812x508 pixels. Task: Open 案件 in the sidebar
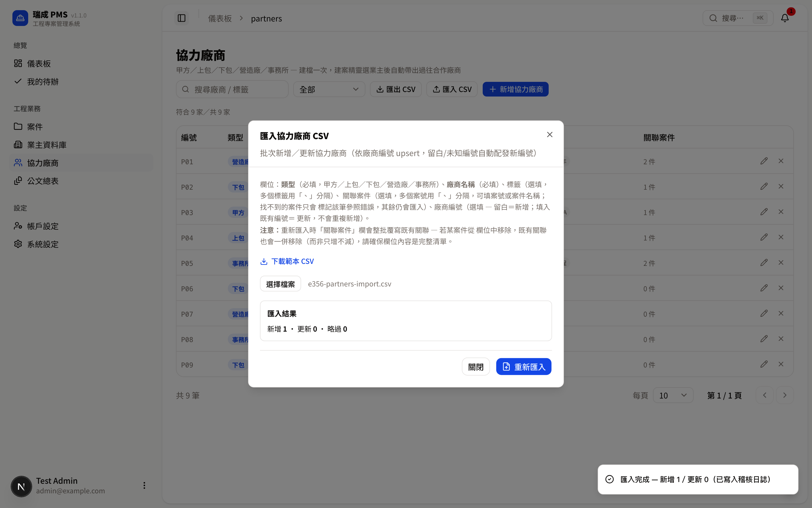[81, 127]
